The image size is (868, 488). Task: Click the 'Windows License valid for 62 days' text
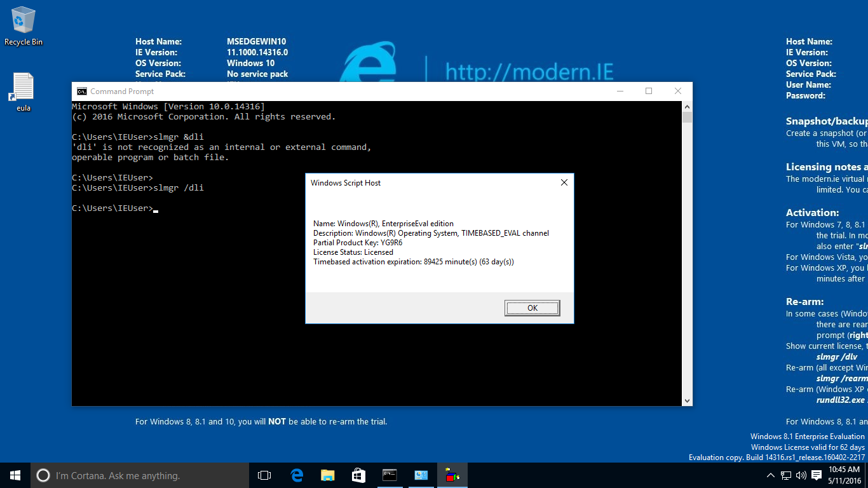coord(808,447)
